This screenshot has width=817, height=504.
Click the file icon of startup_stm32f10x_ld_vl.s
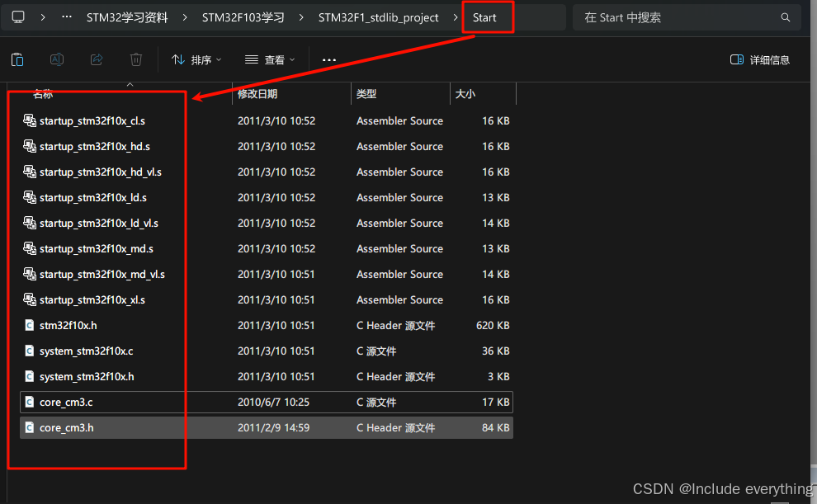pyautogui.click(x=30, y=223)
